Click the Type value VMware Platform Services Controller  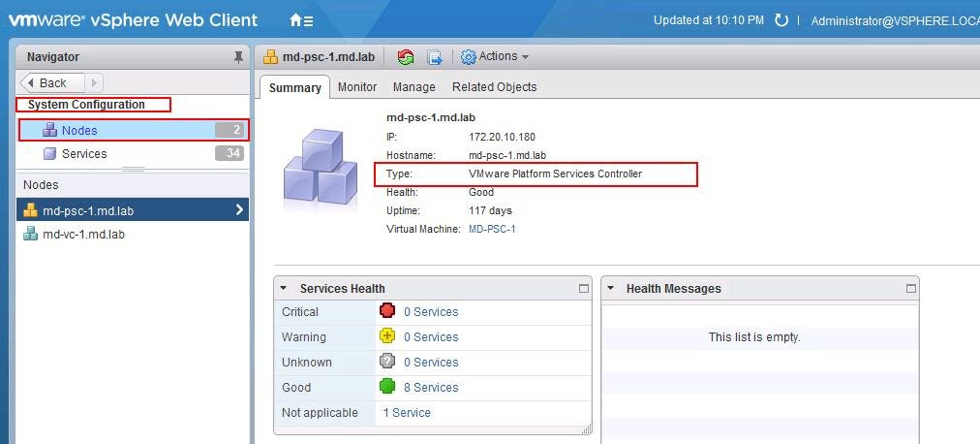pos(555,174)
